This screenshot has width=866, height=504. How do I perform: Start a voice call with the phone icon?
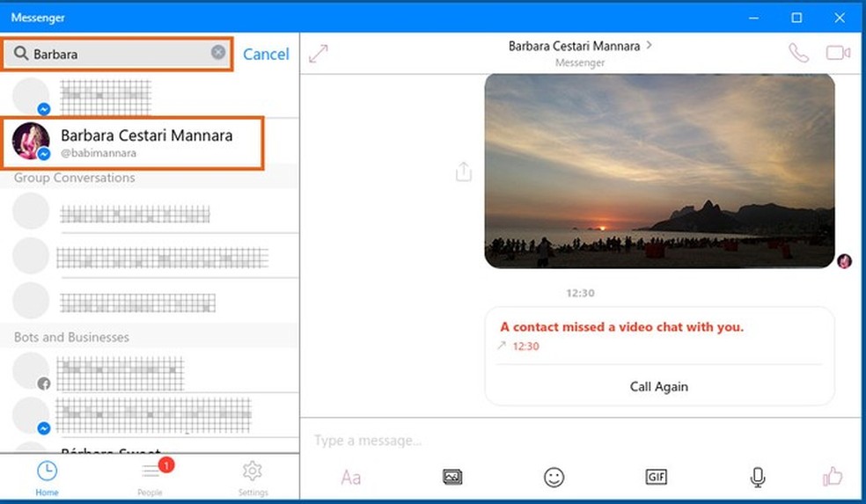(x=798, y=53)
